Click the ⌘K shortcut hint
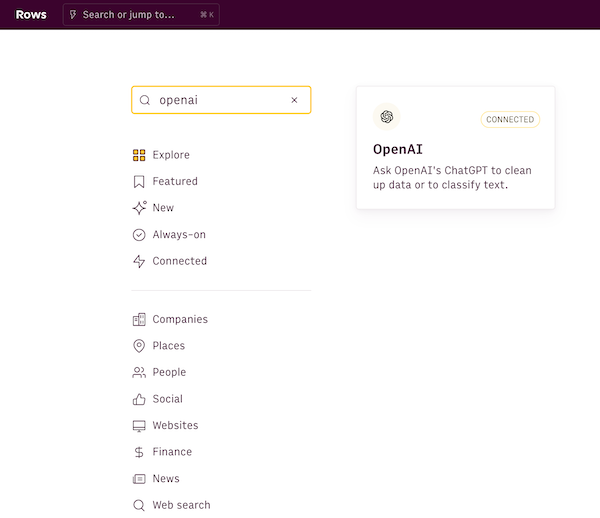600x518 pixels. click(207, 15)
